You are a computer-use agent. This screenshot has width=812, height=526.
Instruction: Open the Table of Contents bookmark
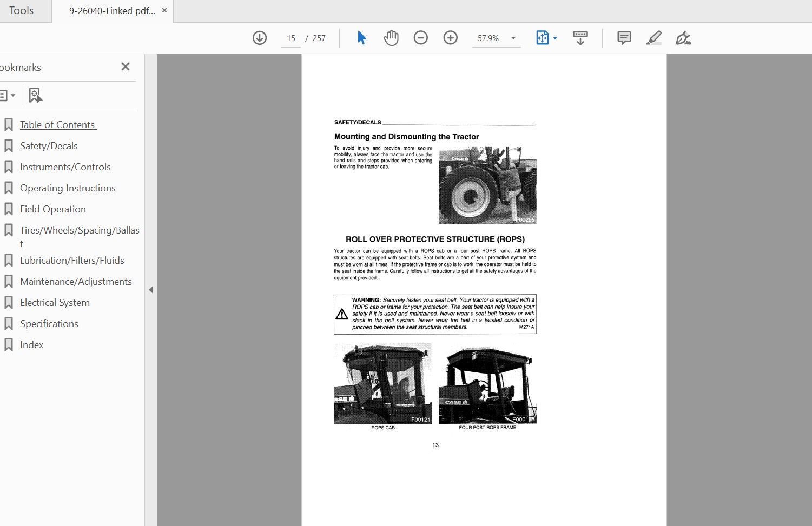[58, 124]
